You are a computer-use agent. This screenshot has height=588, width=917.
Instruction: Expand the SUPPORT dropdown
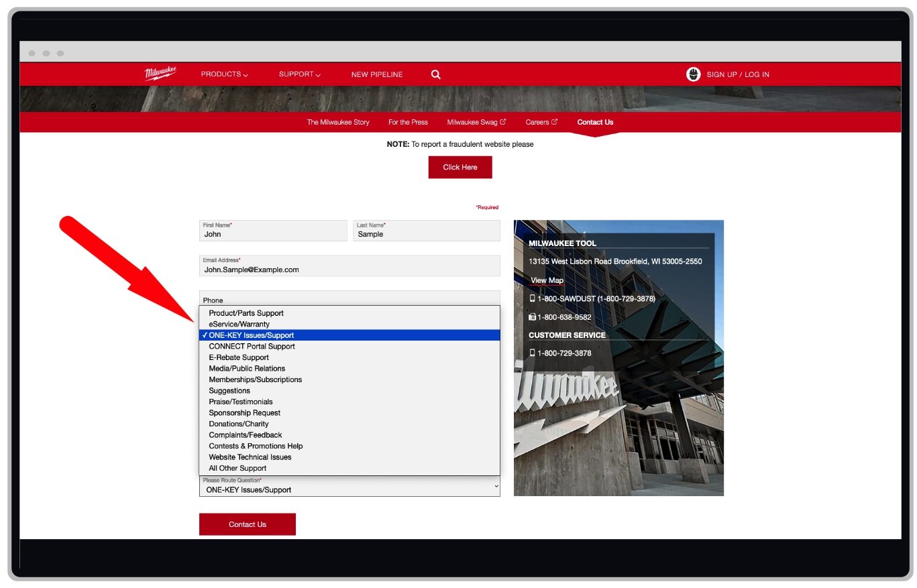299,74
